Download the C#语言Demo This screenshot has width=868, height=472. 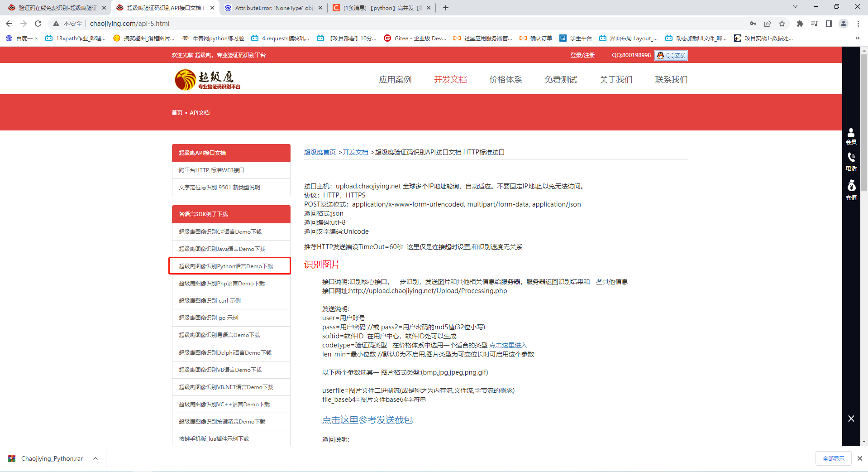click(231, 232)
